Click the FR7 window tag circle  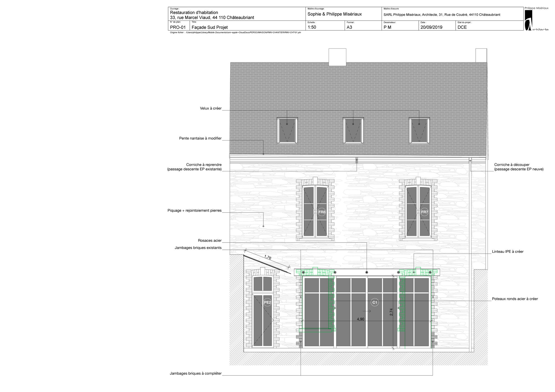point(425,212)
